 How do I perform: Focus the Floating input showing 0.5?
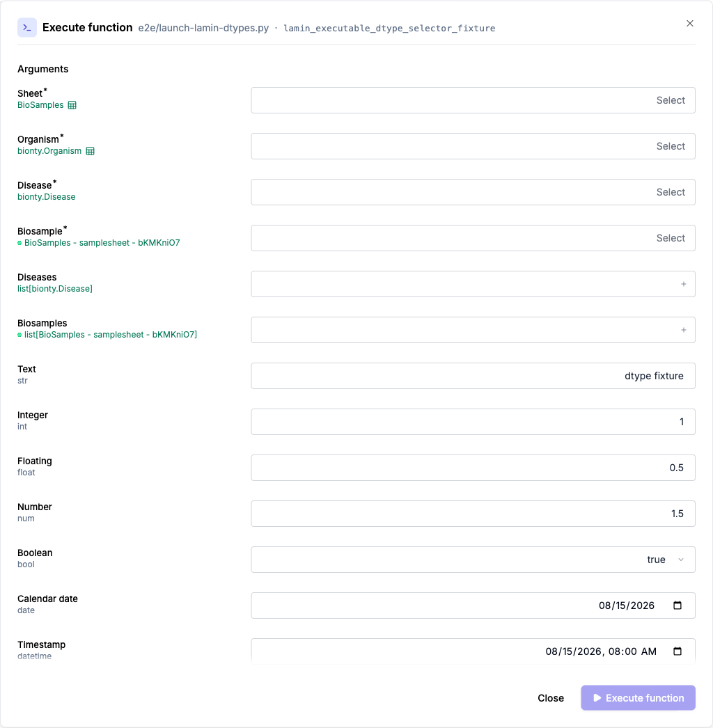[473, 468]
